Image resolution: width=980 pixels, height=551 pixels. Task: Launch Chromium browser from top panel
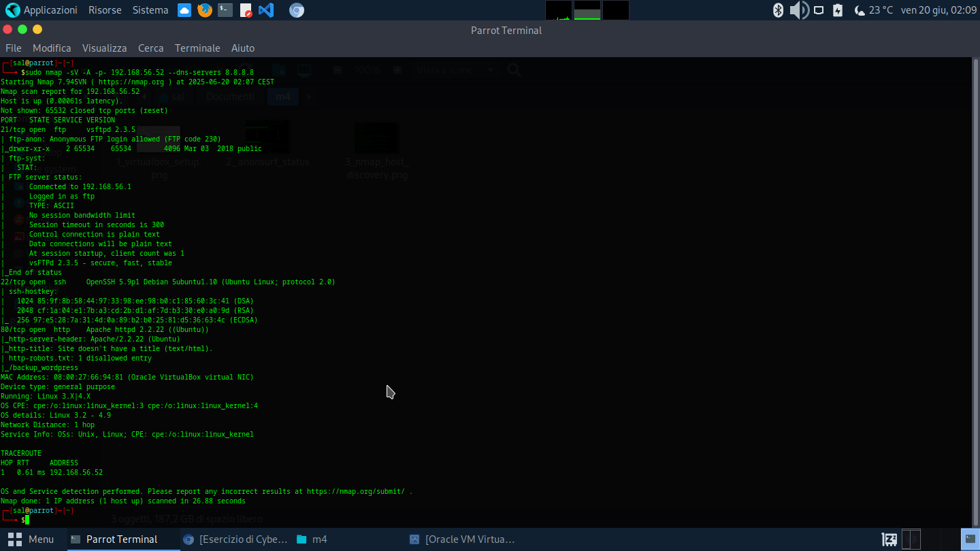[x=296, y=10]
